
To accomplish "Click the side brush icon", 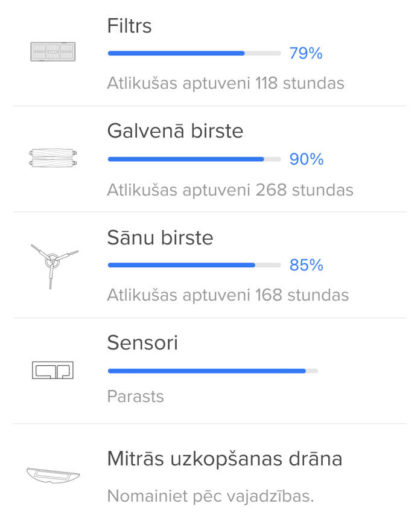I will [x=53, y=264].
